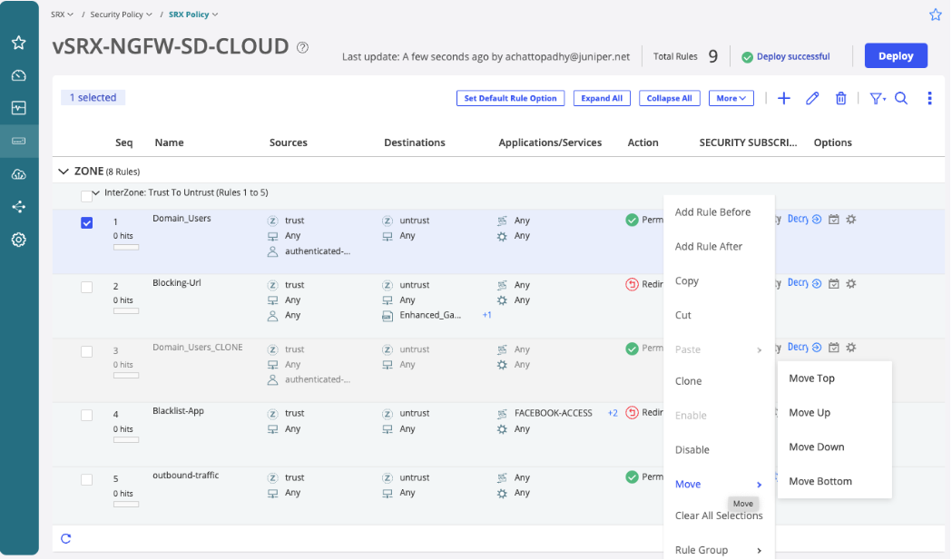Open the schedule calendar icon on Blocking-Url row
The height and width of the screenshot is (560, 952).
(834, 283)
